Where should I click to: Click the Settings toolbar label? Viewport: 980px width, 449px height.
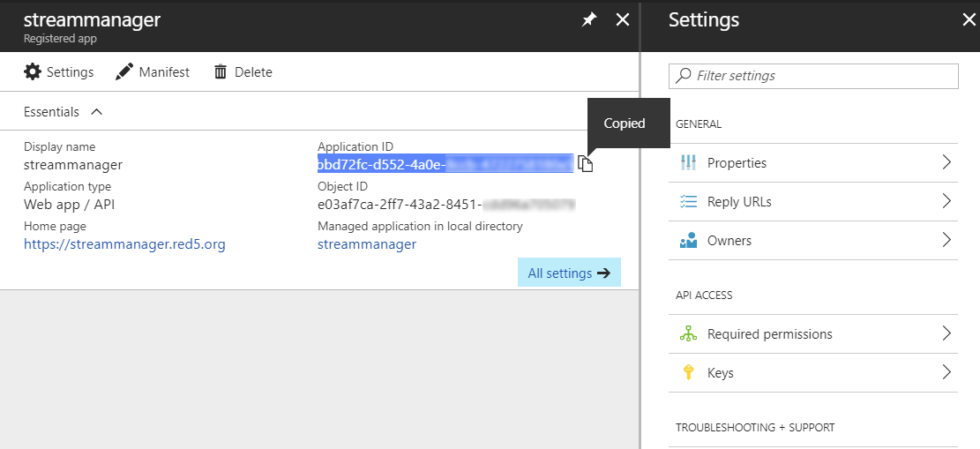(70, 72)
